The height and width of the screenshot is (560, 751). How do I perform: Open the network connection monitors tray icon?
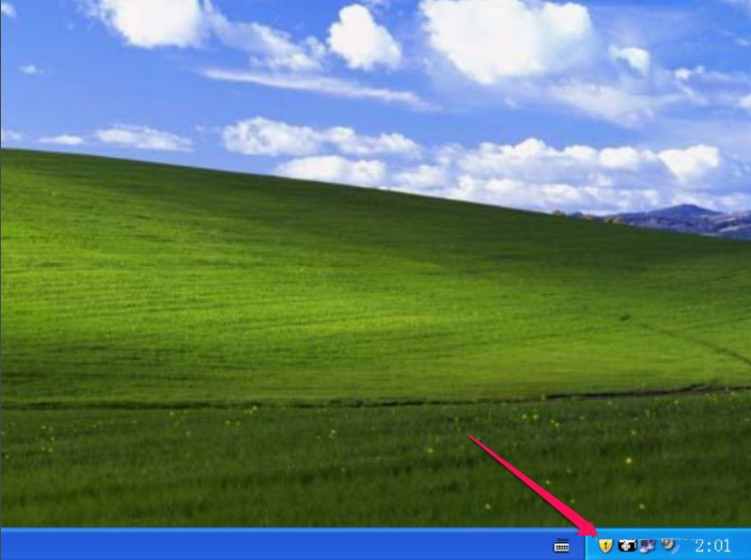(x=647, y=546)
